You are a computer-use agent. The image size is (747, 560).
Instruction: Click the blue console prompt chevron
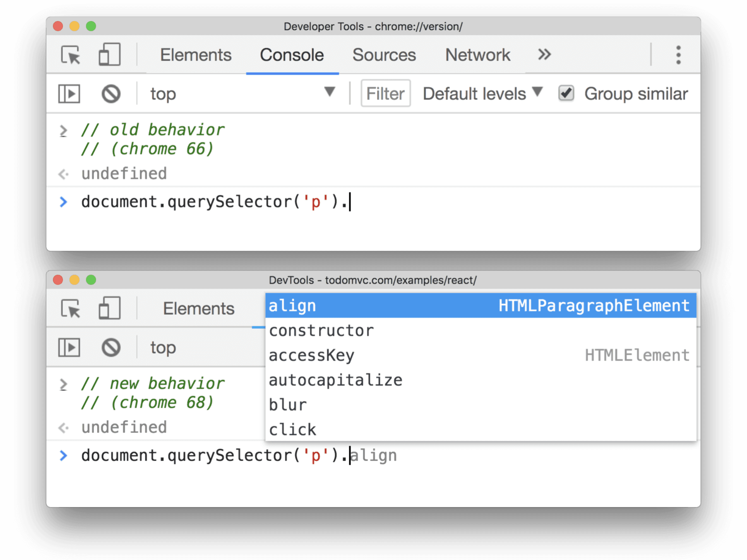click(64, 202)
